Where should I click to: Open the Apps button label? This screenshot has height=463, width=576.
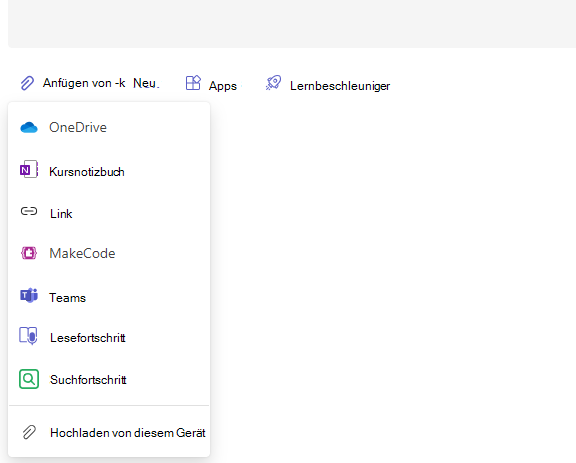click(x=223, y=86)
